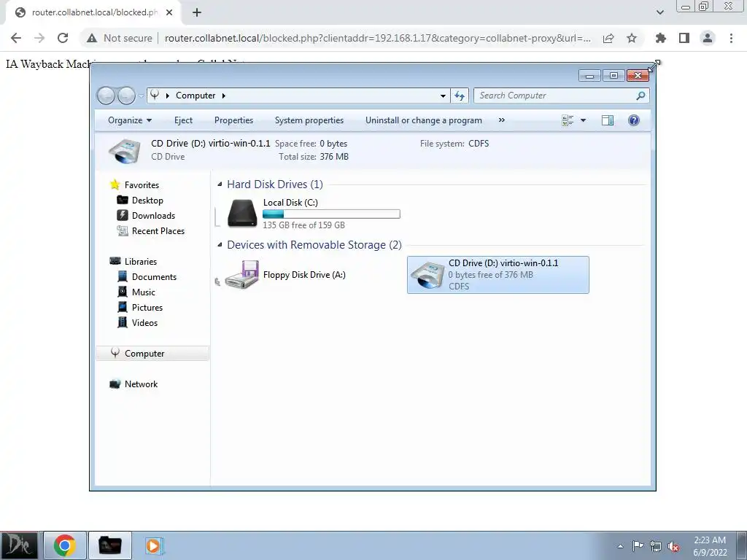Refresh Explorer address bar
The image size is (747, 560).
pyautogui.click(x=460, y=96)
